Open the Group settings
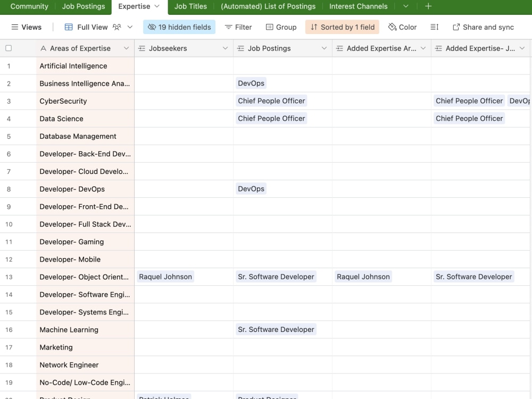This screenshot has width=532, height=399. tap(281, 27)
